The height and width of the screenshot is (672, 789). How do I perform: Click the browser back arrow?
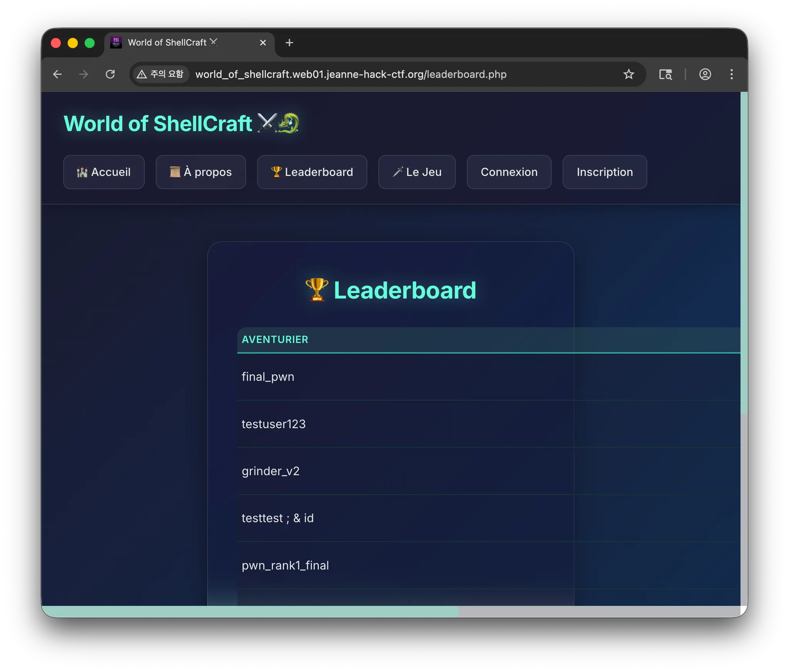tap(57, 74)
